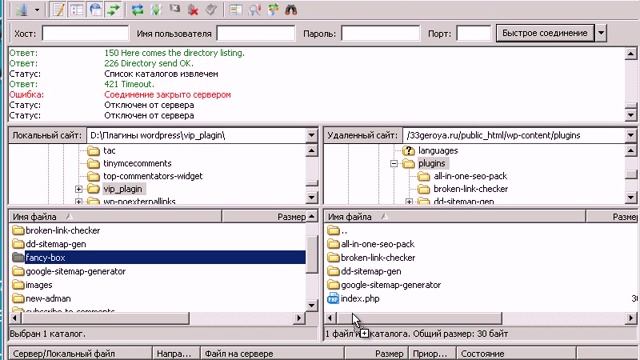The height and width of the screenshot is (360, 640).
Task: Expand wp-noexternallinks folder in local tree
Action: [79, 202]
